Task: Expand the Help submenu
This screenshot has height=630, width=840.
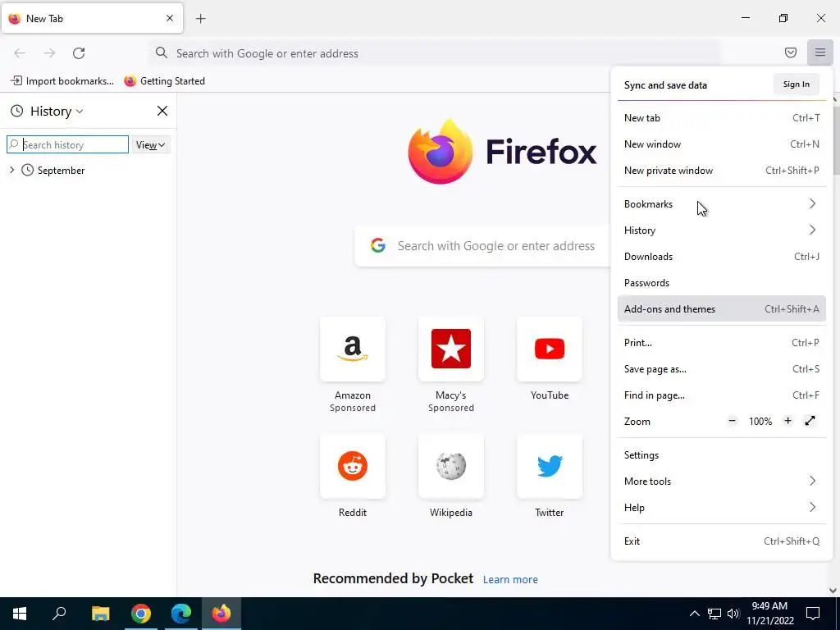Action: click(x=722, y=507)
